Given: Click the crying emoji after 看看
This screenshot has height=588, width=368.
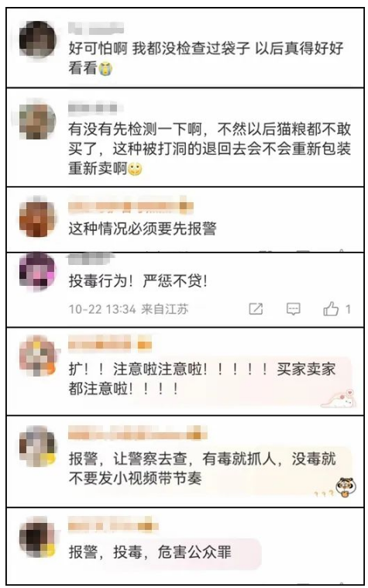Looking at the screenshot, I should coord(105,69).
